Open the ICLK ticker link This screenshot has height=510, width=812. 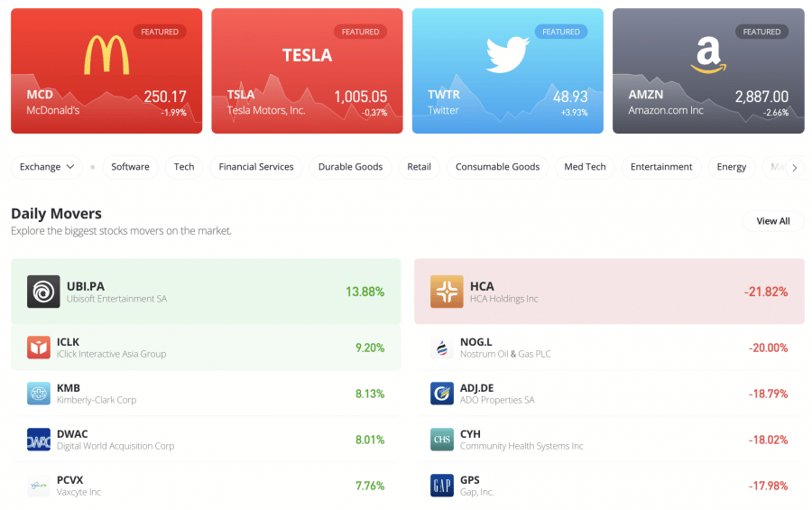(68, 342)
